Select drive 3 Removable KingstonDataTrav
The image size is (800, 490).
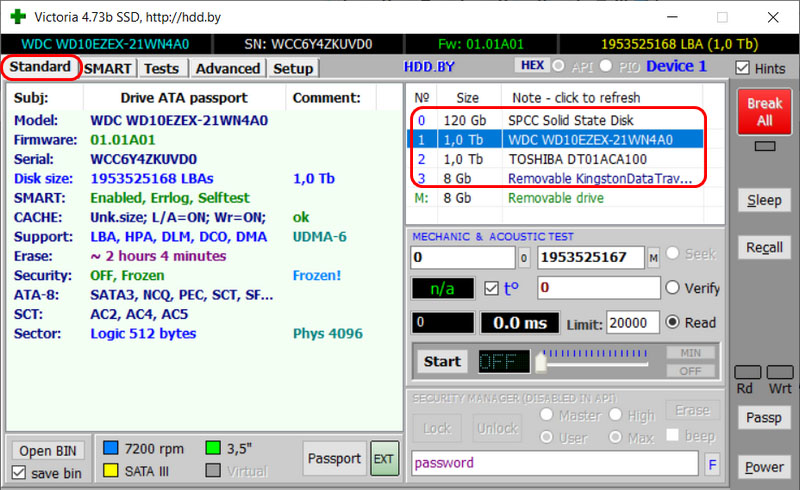pyautogui.click(x=556, y=179)
